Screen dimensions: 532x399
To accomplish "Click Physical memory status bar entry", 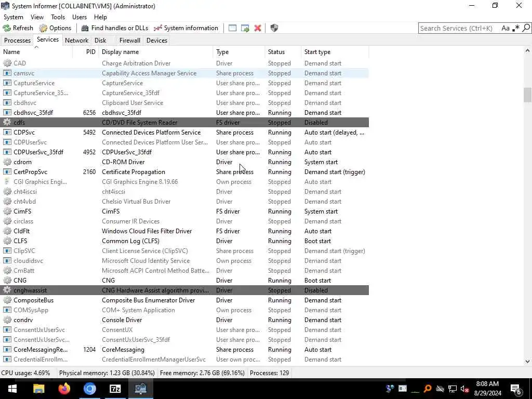I will point(107,373).
